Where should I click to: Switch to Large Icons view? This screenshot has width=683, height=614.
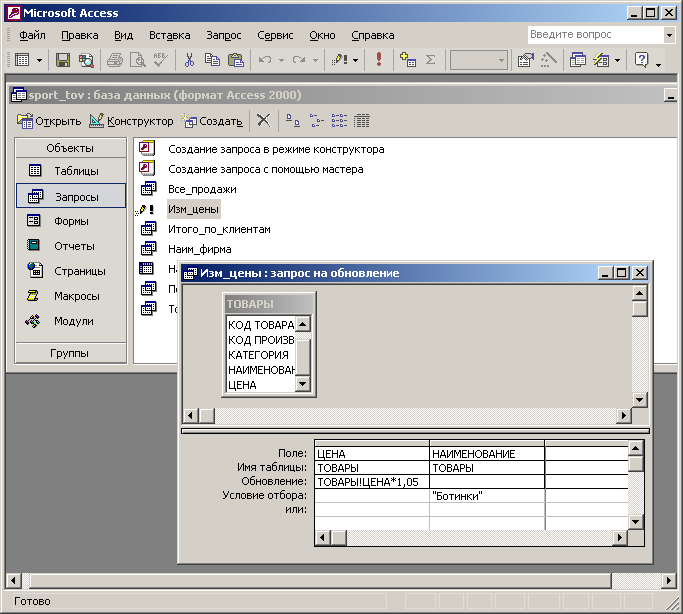point(293,121)
